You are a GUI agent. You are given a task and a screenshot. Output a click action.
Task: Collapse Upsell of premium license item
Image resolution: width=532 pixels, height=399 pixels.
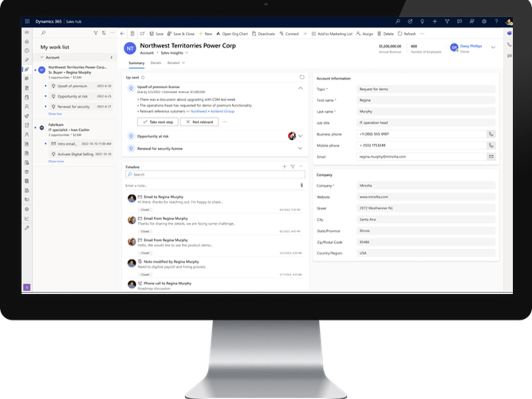click(300, 88)
